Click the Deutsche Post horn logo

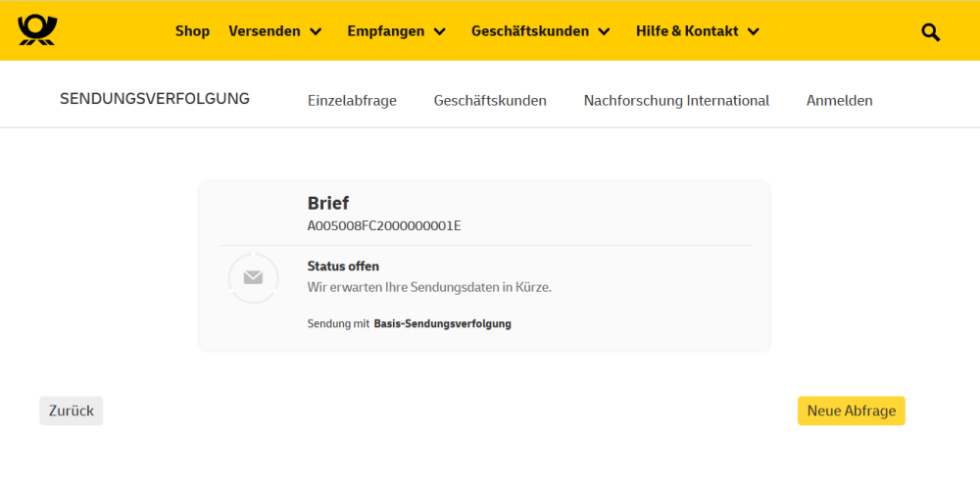[37, 30]
